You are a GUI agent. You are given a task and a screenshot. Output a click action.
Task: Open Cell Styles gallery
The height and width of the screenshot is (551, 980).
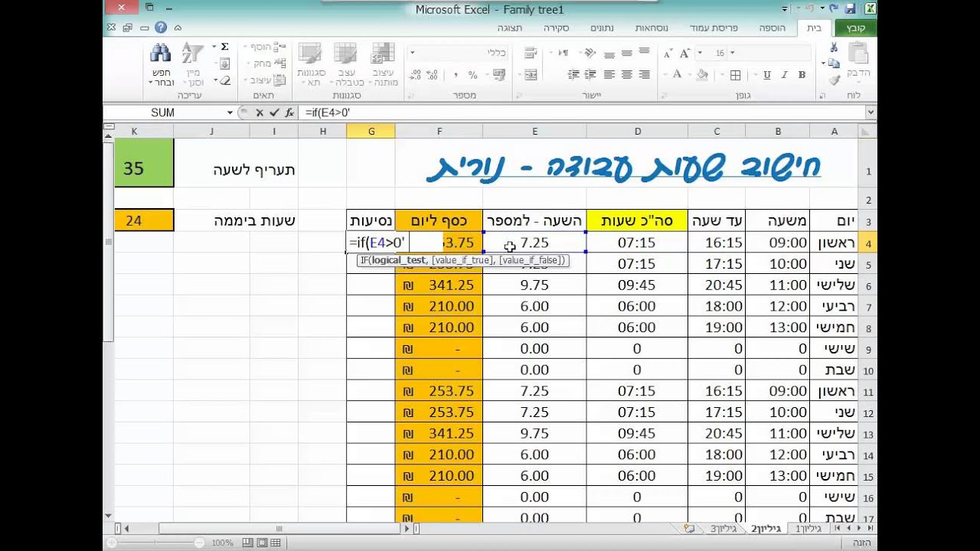(310, 64)
